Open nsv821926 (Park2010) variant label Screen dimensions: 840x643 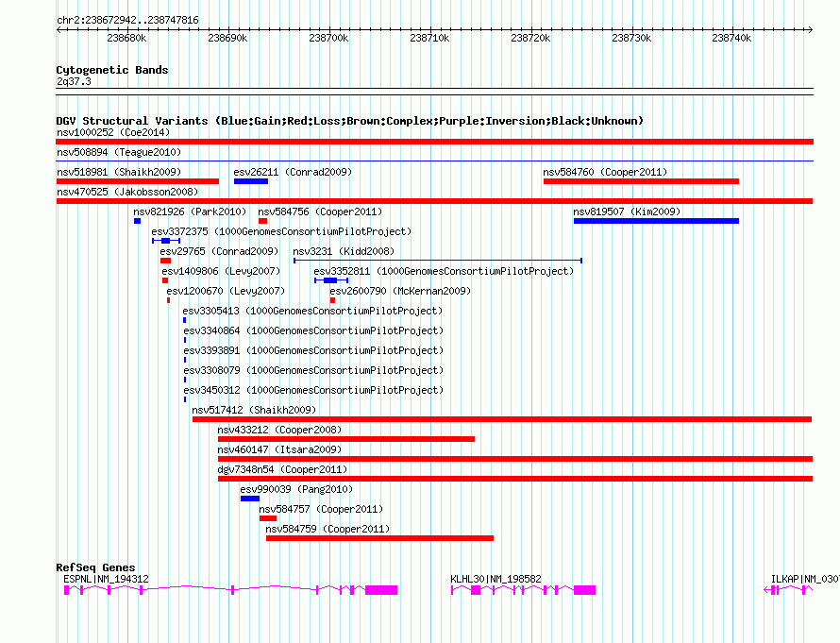(x=190, y=212)
